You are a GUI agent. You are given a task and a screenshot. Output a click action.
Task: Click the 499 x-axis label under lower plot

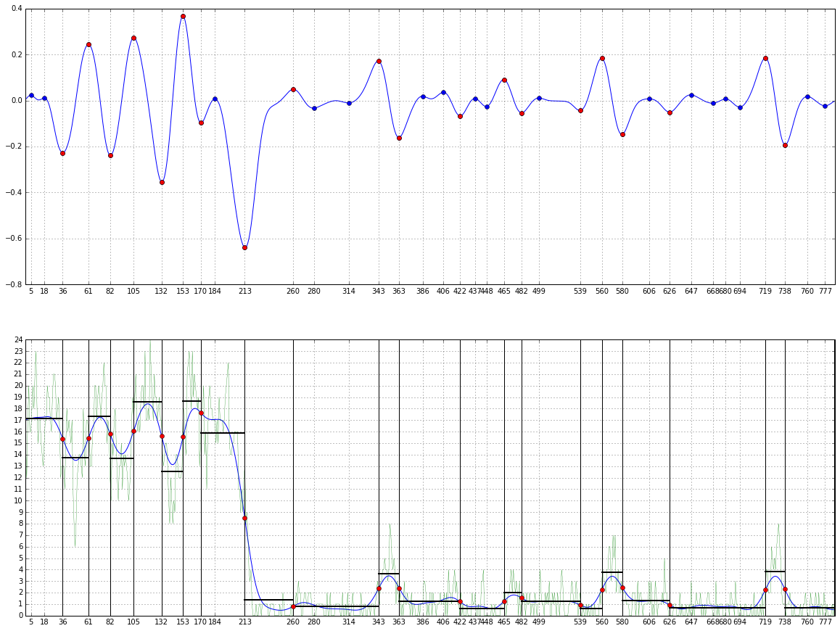tap(539, 622)
